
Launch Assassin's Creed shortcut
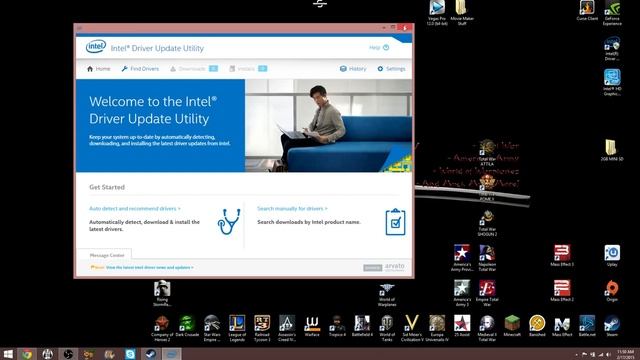tap(287, 328)
